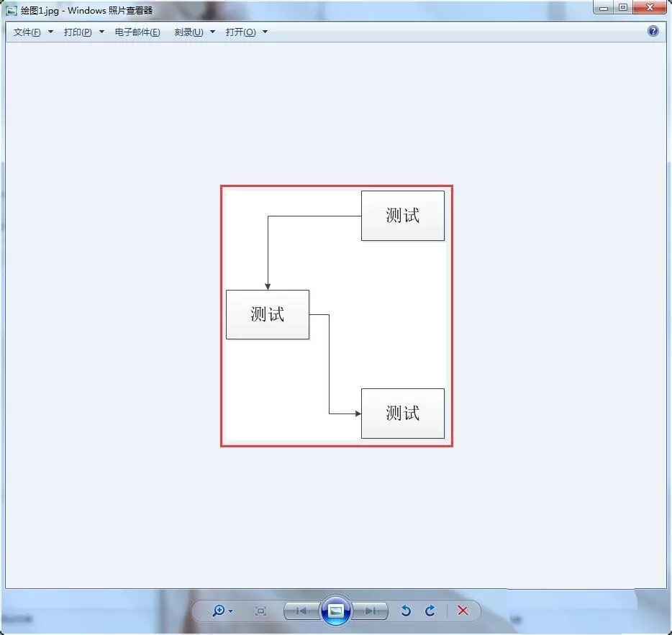Image resolution: width=672 pixels, height=635 pixels.
Task: Expand the zoom magnifier dropdown arrow
Action: point(231,611)
